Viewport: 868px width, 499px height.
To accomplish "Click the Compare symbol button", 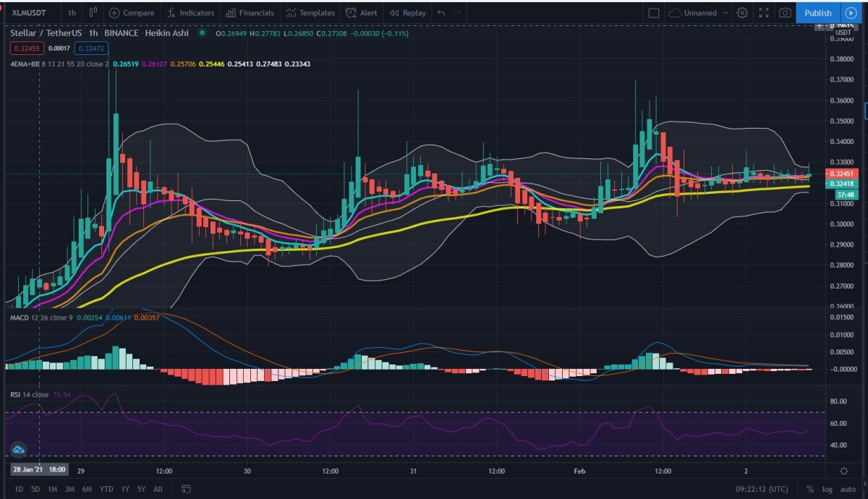I will pyautogui.click(x=132, y=13).
